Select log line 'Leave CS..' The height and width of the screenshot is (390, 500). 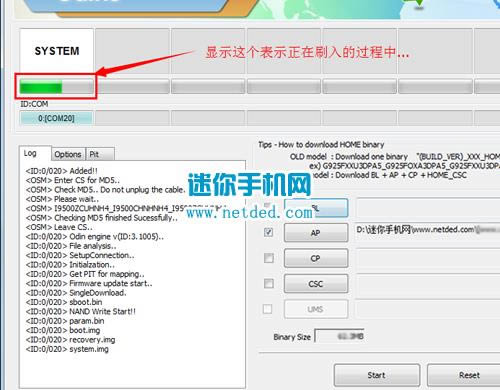pos(59,227)
